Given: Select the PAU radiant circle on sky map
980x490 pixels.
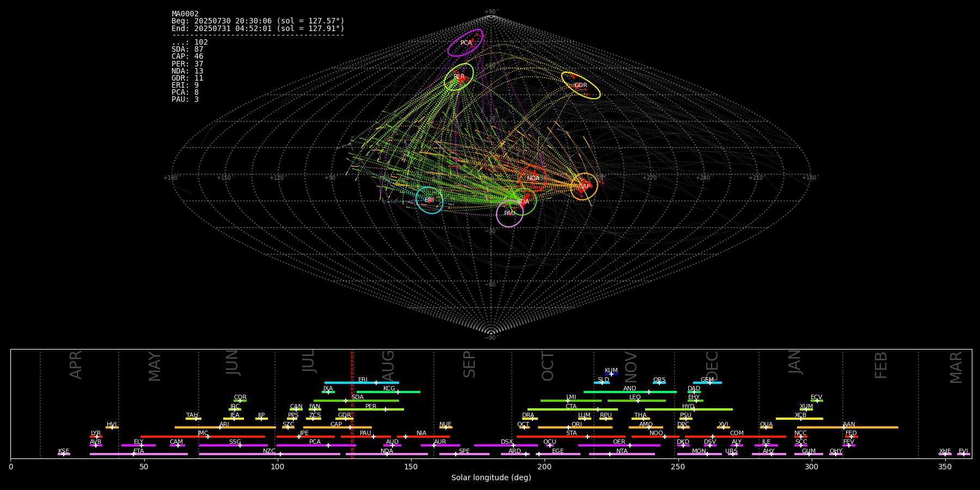Looking at the screenshot, I should click(x=510, y=213).
